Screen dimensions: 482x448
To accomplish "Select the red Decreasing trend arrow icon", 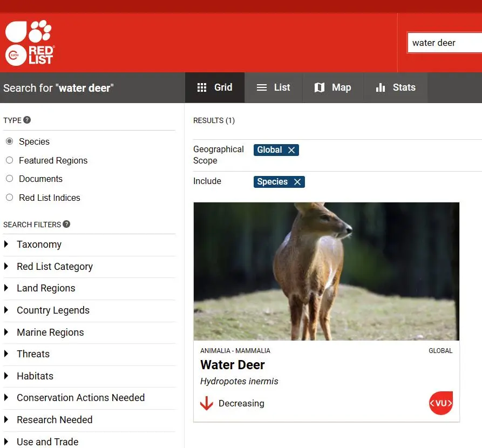I will coord(207,403).
